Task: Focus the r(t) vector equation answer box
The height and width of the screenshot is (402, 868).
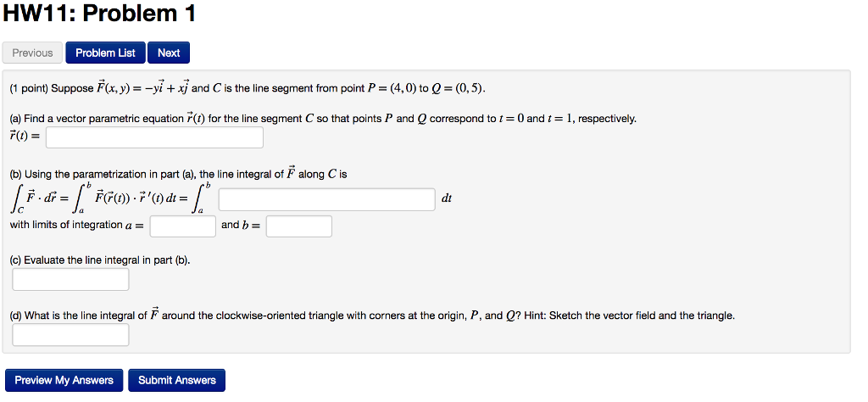Action: tap(154, 137)
